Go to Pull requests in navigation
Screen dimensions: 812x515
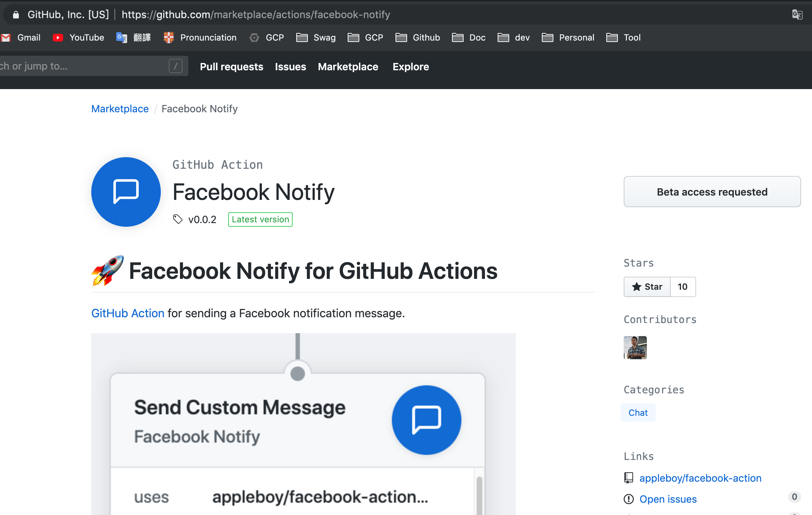(231, 67)
